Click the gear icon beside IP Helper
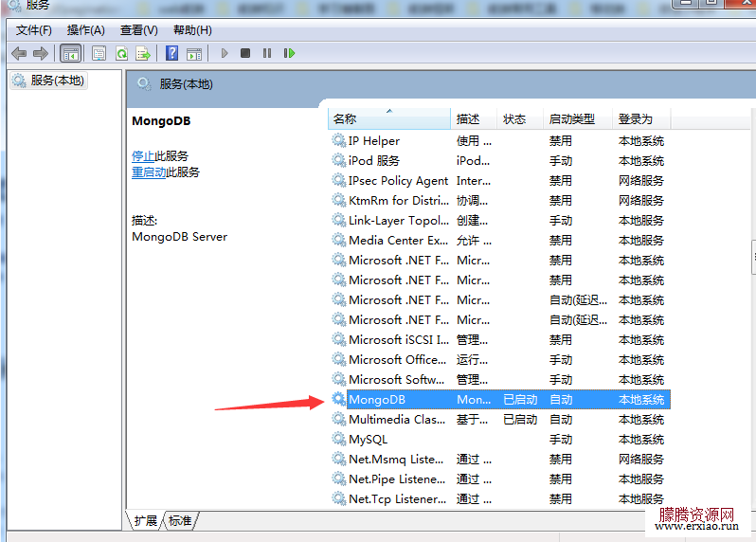756x542 pixels. click(339, 141)
